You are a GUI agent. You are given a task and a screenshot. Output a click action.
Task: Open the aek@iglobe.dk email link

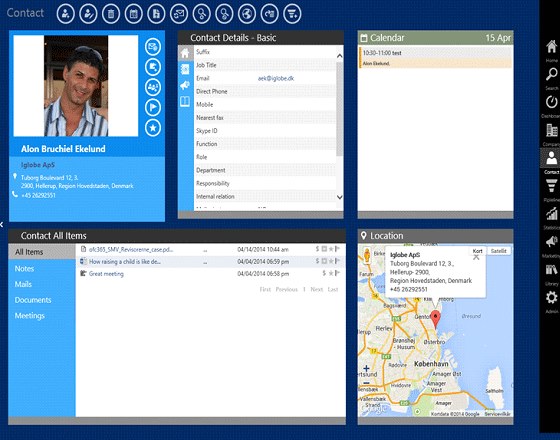276,78
